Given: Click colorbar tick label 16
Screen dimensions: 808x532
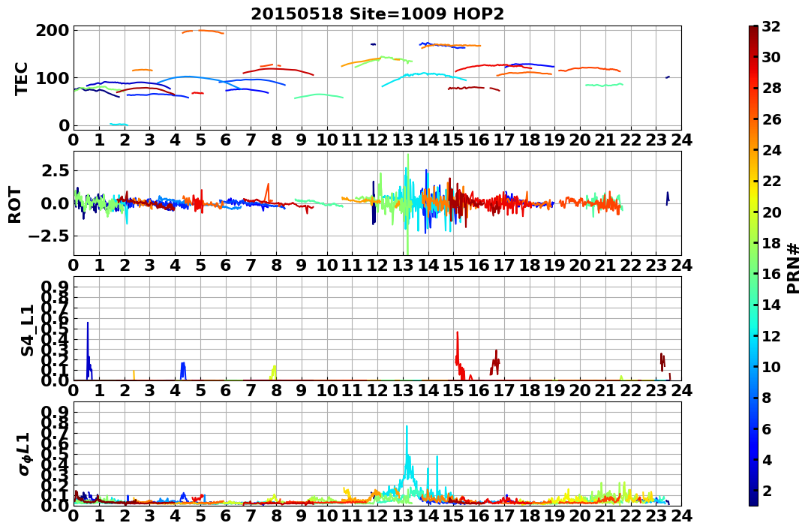Looking at the screenshot, I should click(x=771, y=274).
